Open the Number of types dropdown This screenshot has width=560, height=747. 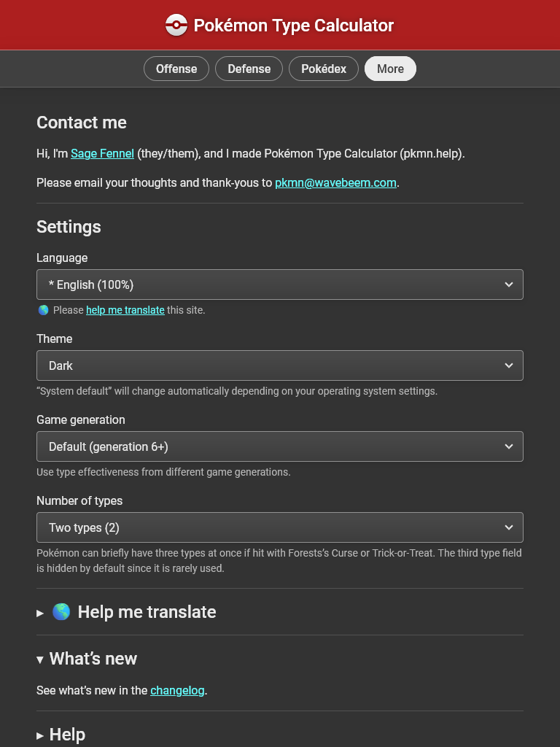point(280,527)
